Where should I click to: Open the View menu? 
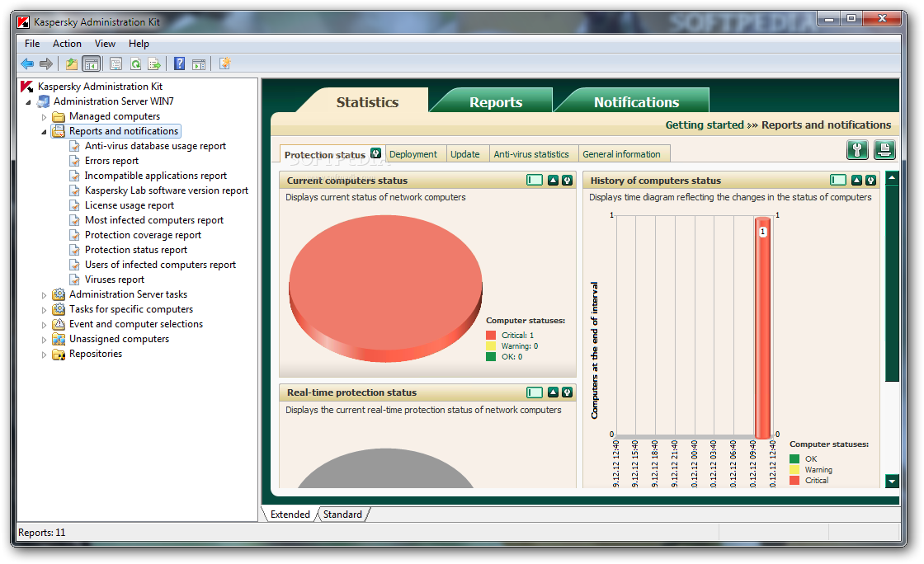(105, 44)
